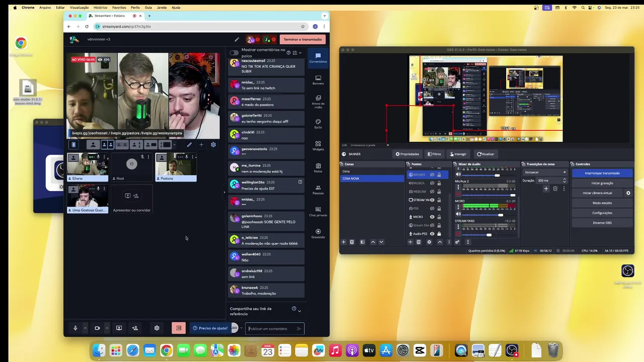Click the Publicar um comentário input field
Image resolution: width=644 pixels, height=362 pixels.
point(275,329)
